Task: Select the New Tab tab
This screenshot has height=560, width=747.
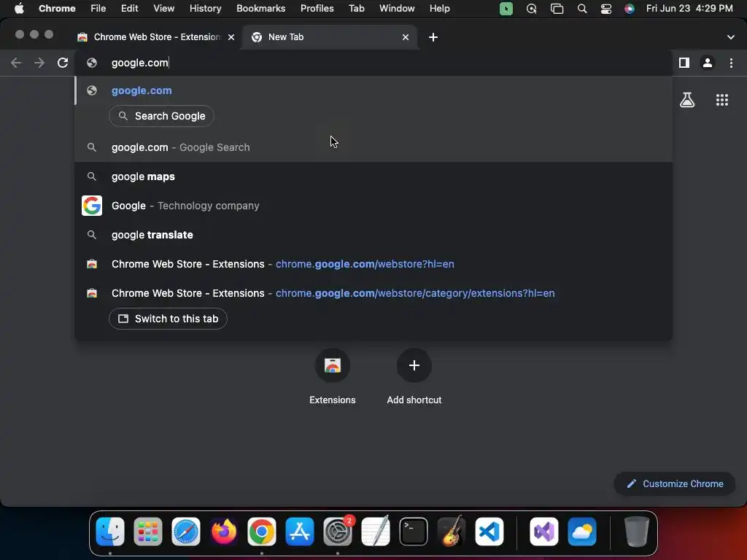Action: pos(329,37)
